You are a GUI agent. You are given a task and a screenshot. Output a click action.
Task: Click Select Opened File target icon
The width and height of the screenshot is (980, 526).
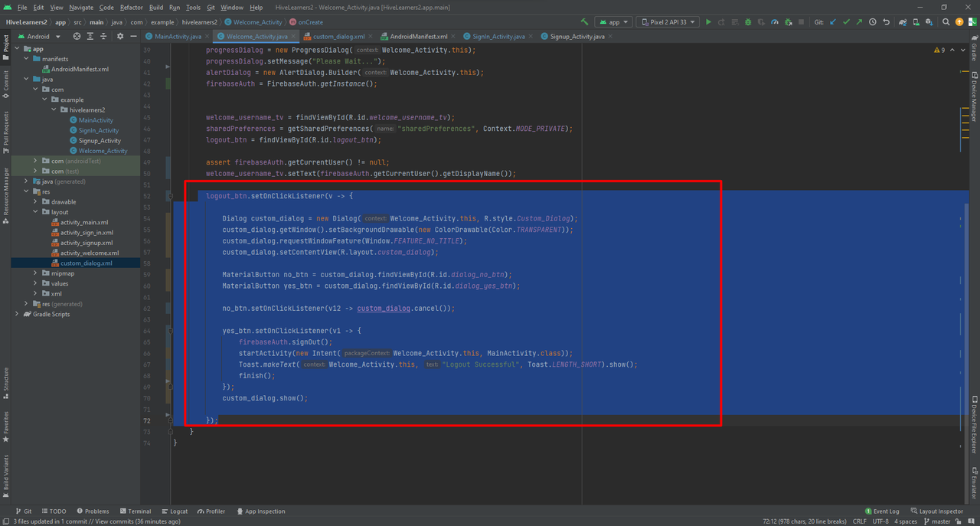coord(77,36)
